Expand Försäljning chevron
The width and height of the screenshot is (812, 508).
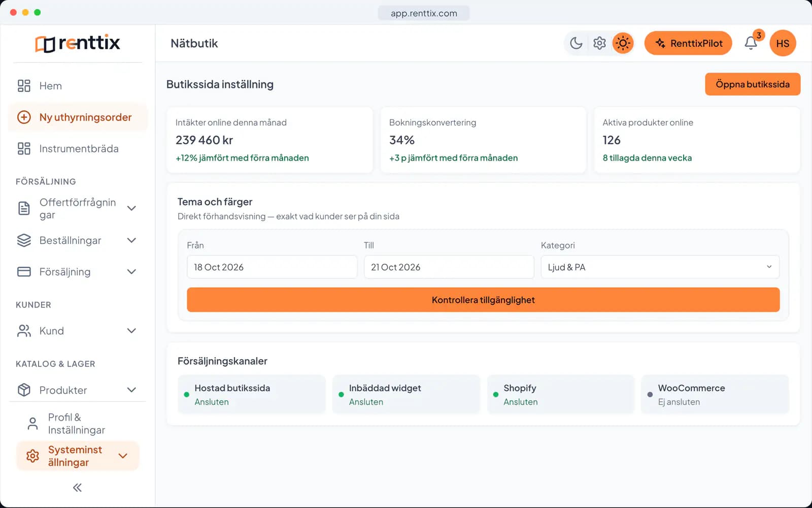(131, 272)
